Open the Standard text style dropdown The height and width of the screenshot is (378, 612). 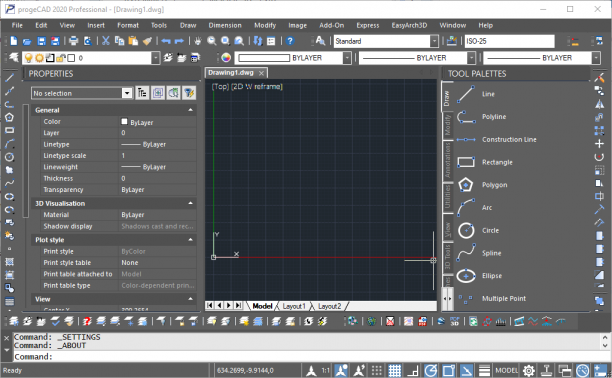[434, 41]
